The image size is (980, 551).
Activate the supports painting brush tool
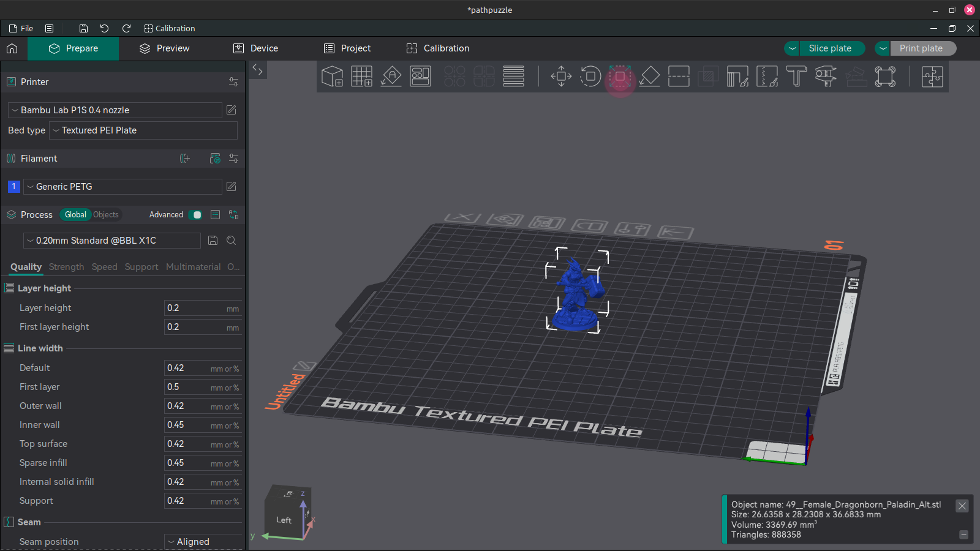[x=738, y=77]
